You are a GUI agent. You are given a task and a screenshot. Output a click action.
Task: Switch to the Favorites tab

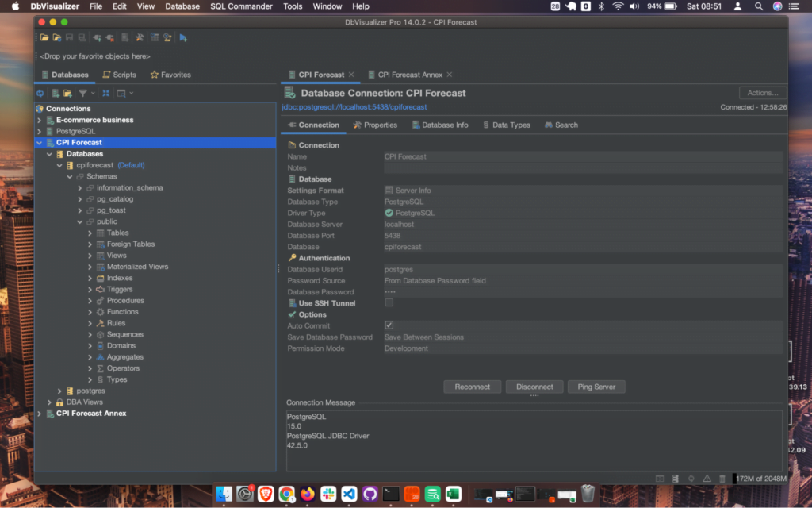[x=170, y=75]
